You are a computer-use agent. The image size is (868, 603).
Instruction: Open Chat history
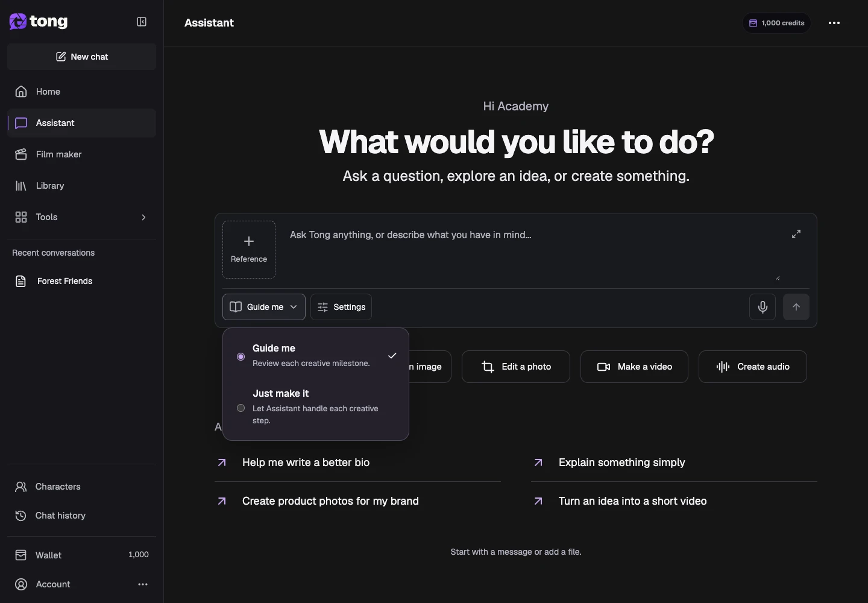click(82, 516)
